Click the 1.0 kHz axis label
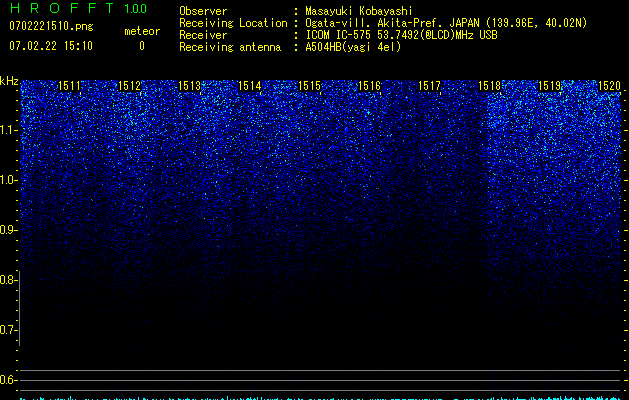 click(7, 180)
